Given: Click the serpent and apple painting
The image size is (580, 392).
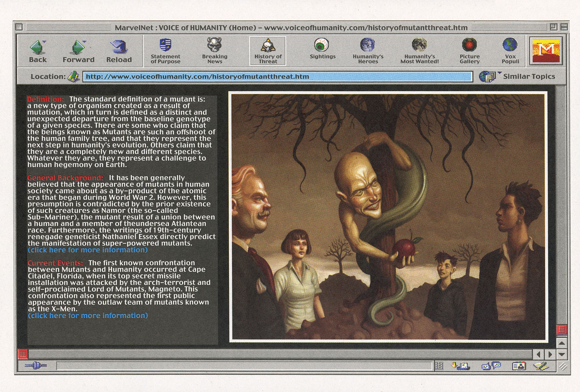Looking at the screenshot, I should tap(388, 217).
